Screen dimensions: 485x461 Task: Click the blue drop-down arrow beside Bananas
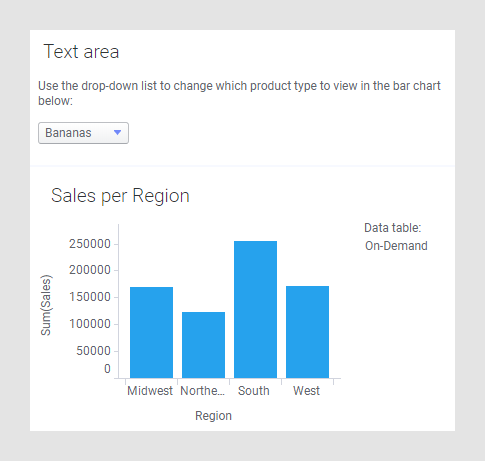point(117,133)
